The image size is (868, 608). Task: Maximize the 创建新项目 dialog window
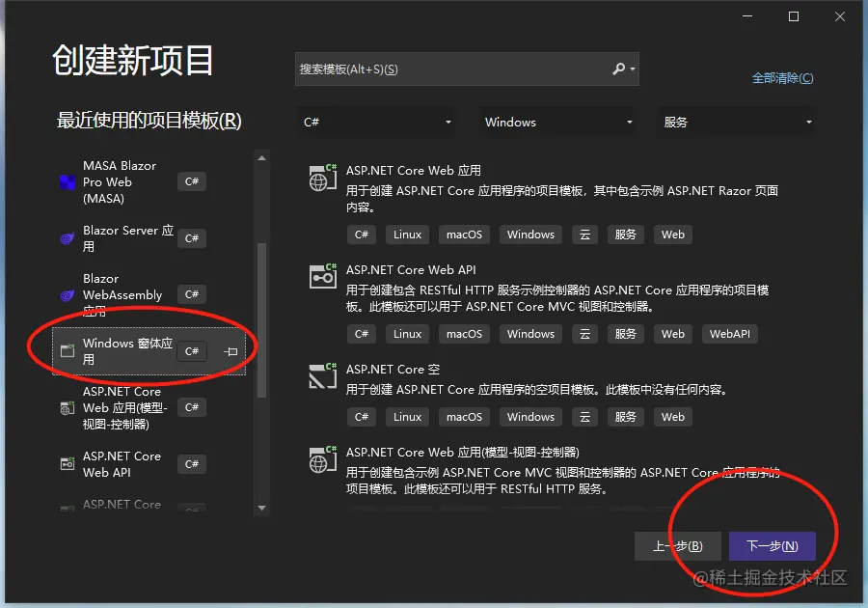(x=794, y=16)
